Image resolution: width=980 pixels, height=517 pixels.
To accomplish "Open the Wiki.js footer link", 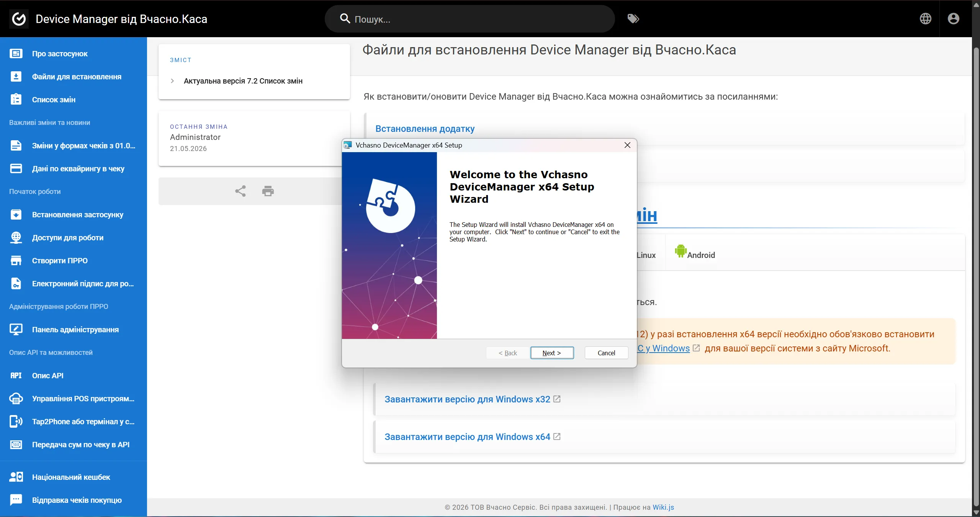I will coord(663,507).
